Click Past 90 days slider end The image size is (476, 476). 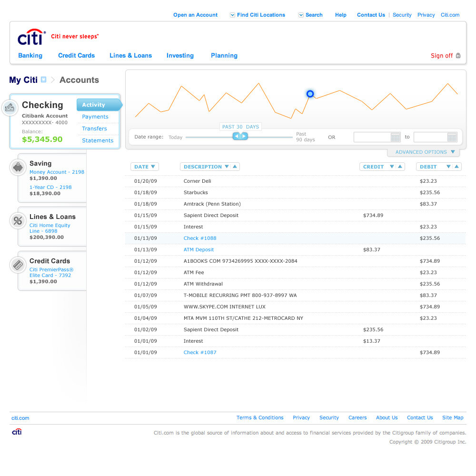(306, 137)
